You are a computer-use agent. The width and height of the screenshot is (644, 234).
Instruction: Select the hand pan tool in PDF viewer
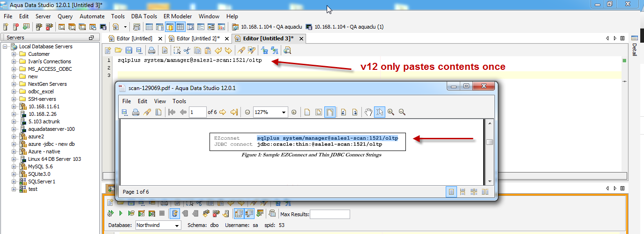tap(368, 112)
